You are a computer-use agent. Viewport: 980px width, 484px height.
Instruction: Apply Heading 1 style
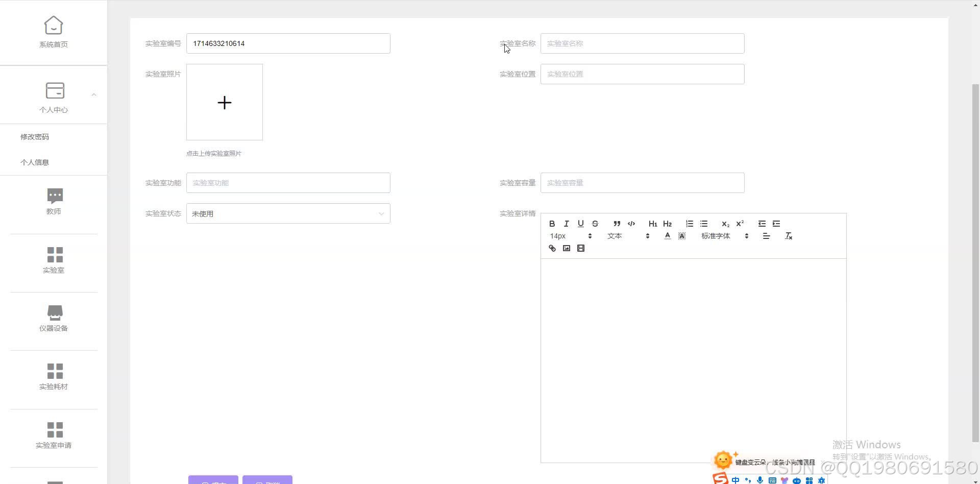(653, 224)
